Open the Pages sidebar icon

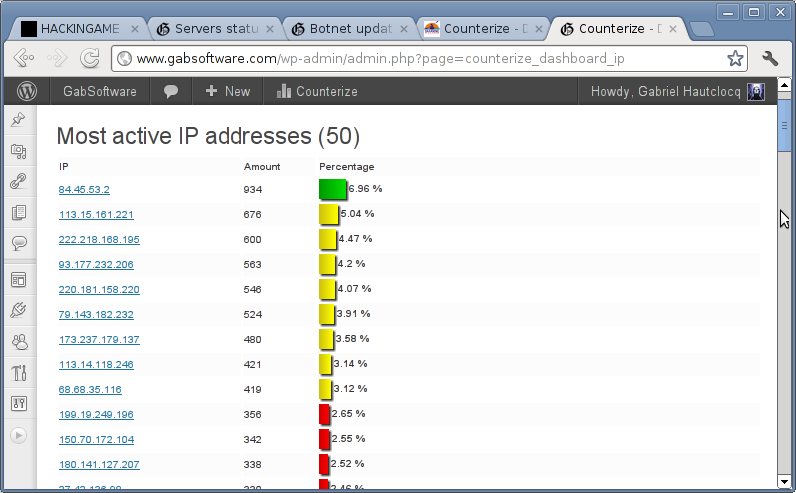(18, 213)
